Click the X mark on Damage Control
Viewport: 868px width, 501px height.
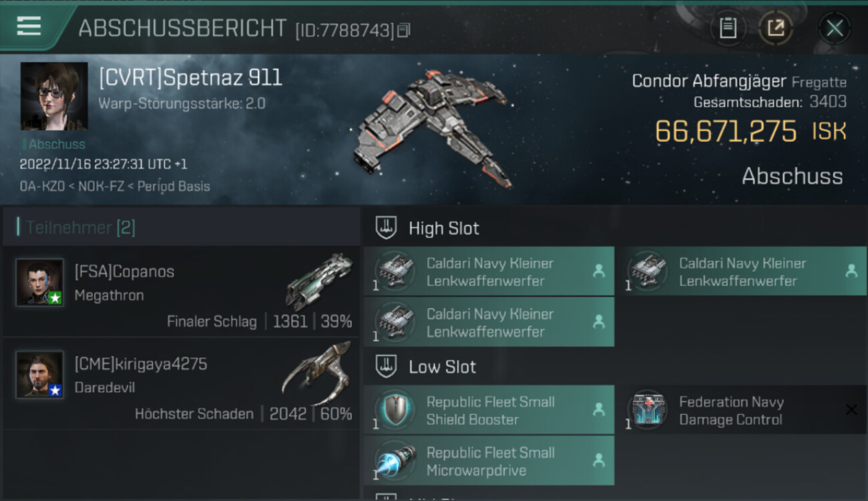pyautogui.click(x=851, y=410)
